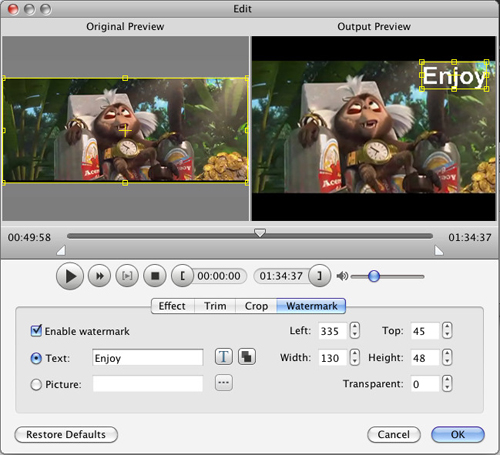The width and height of the screenshot is (500, 455).
Task: Close the Edit window with red button
Action: coord(13,9)
